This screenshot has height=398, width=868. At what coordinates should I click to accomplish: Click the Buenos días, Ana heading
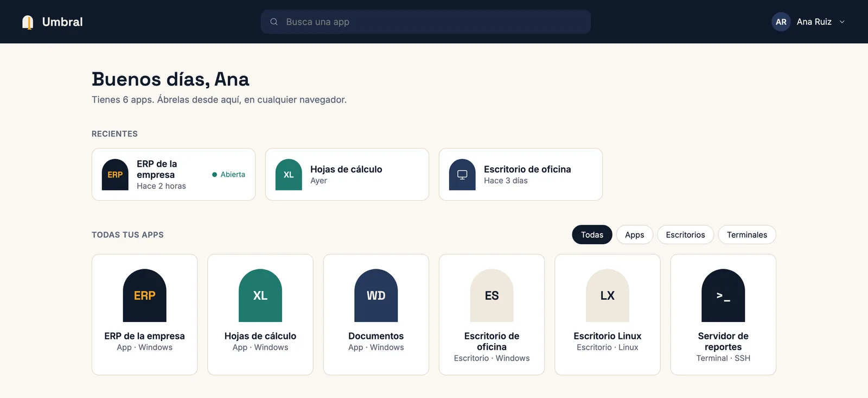pyautogui.click(x=170, y=79)
